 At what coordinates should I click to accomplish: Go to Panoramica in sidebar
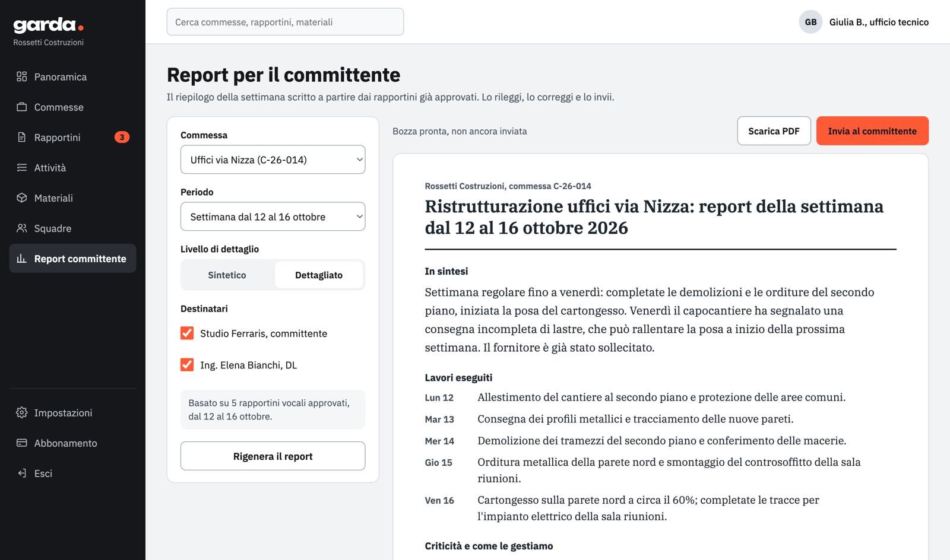[x=72, y=77]
